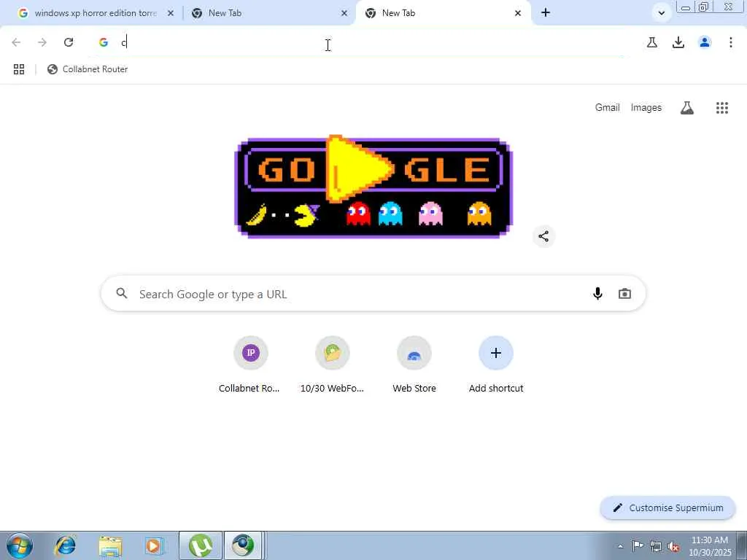Screen dimensions: 747x560
Task: Open the flask experiments icon in the toolbar
Action: 651,42
